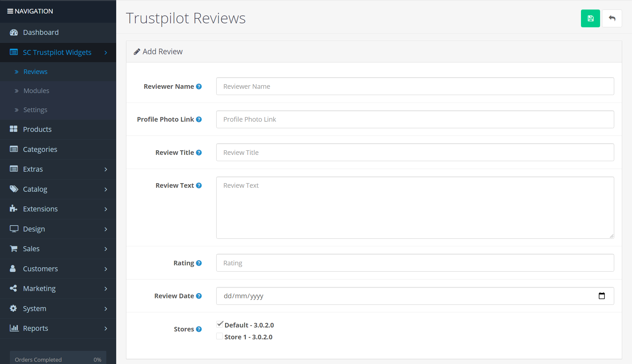Toggle the navigation hamburger icon
This screenshot has width=632, height=364.
(x=10, y=11)
